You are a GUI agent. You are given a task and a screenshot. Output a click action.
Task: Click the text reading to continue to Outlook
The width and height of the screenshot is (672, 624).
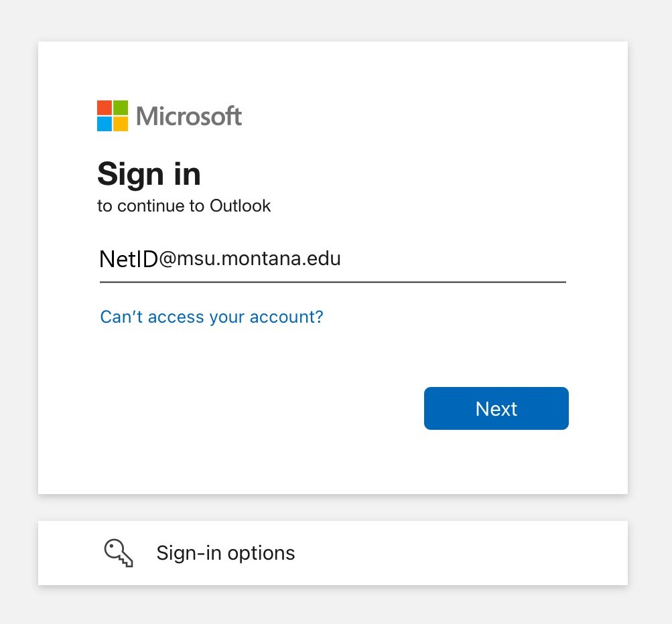pos(184,206)
